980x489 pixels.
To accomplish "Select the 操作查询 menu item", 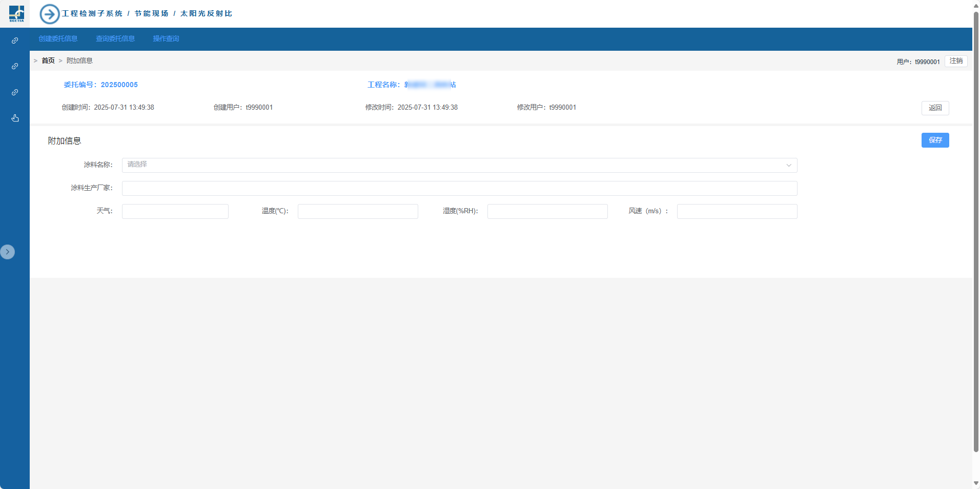I will click(x=166, y=39).
